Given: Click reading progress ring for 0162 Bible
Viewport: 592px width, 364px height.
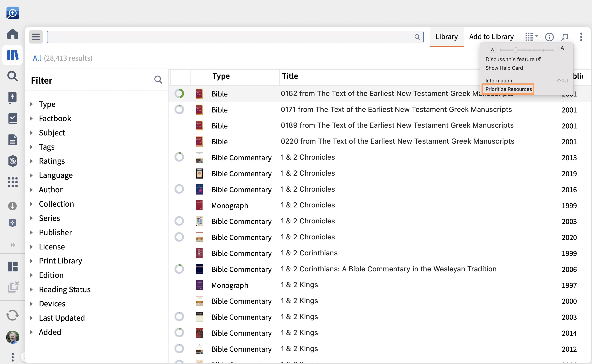Looking at the screenshot, I should (179, 93).
